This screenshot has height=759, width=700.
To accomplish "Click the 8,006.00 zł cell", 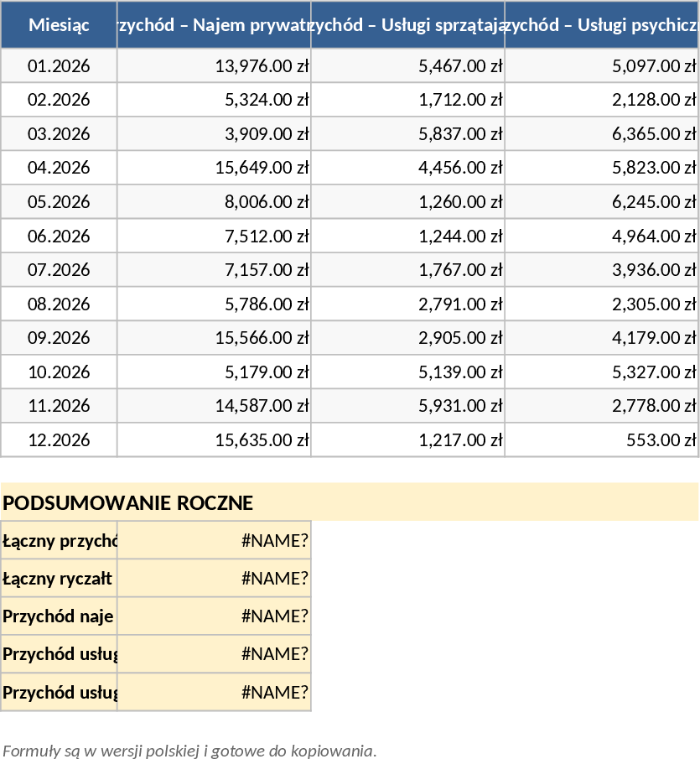I will tap(214, 202).
